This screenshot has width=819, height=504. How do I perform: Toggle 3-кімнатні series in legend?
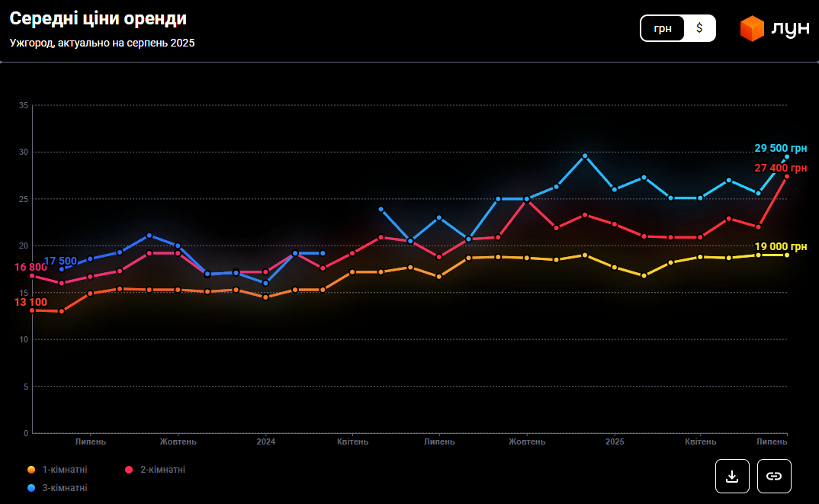pos(64,487)
